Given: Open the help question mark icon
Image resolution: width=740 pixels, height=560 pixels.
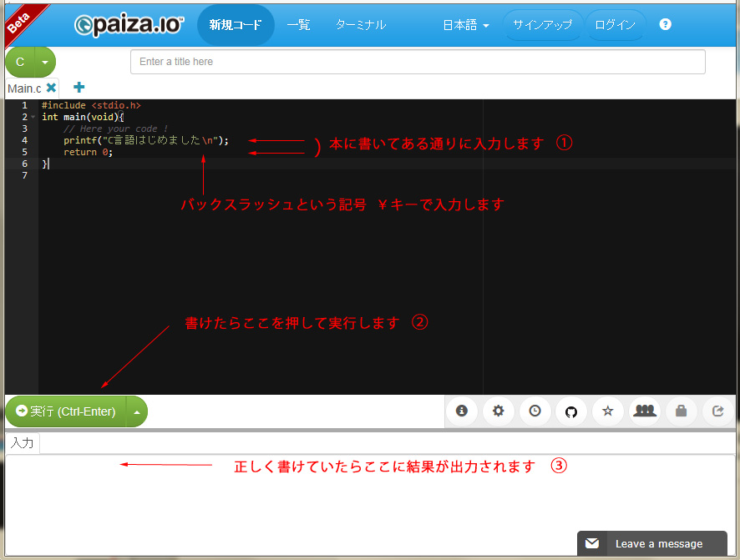Looking at the screenshot, I should click(665, 24).
